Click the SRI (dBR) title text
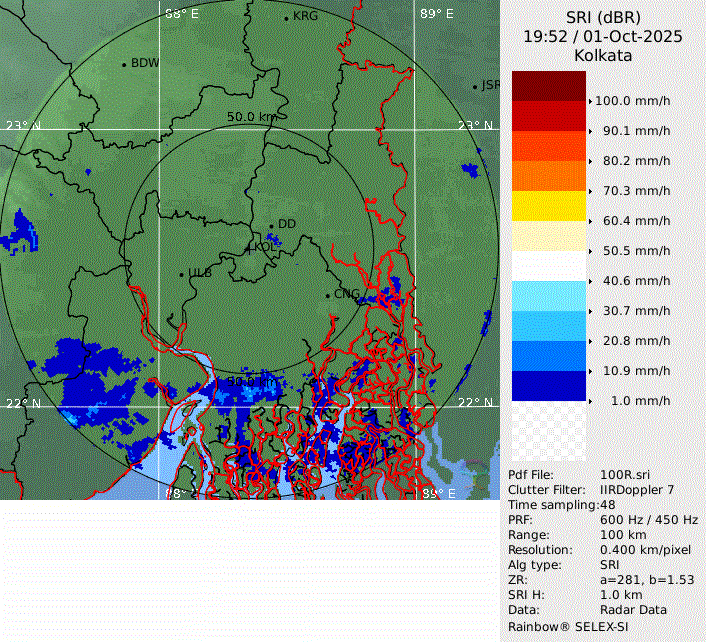The image size is (706, 642). point(603,17)
